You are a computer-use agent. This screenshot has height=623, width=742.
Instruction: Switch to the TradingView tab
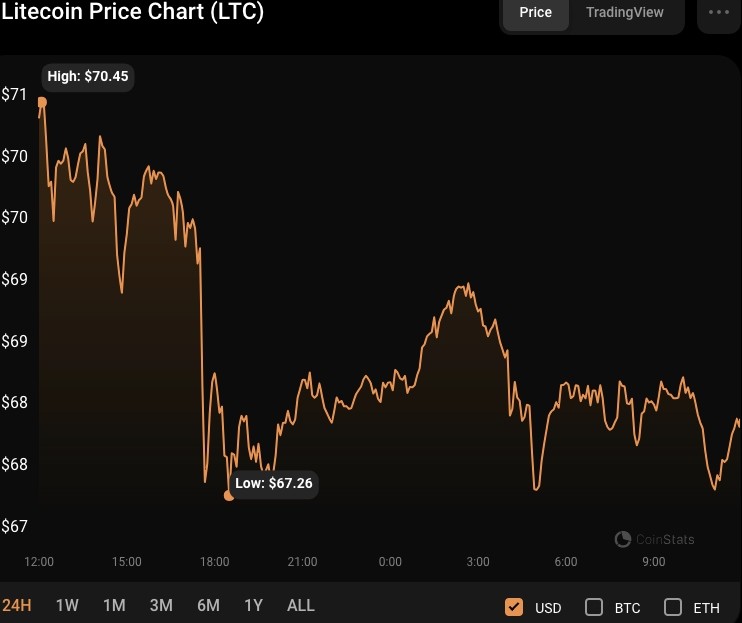(625, 12)
